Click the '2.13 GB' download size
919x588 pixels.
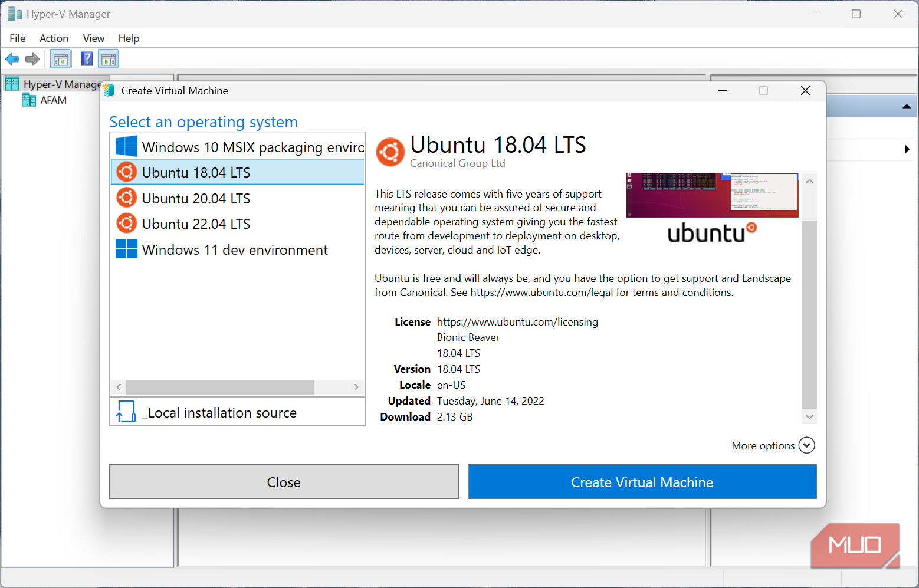click(x=455, y=417)
